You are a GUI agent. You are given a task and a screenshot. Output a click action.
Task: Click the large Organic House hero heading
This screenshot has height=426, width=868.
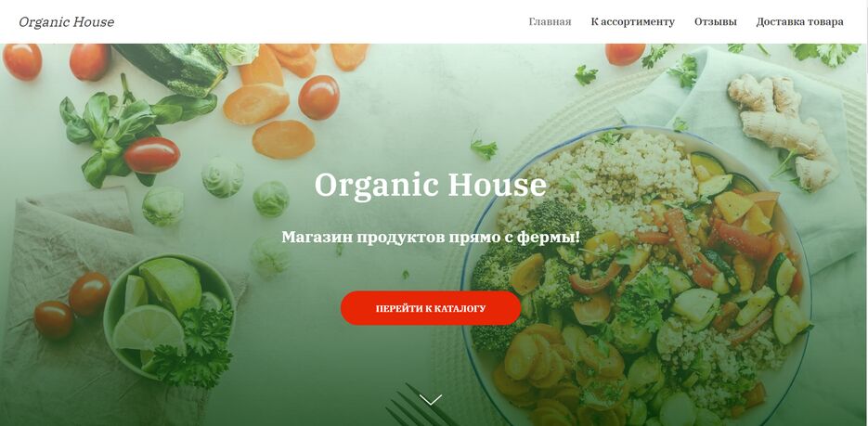tap(430, 185)
